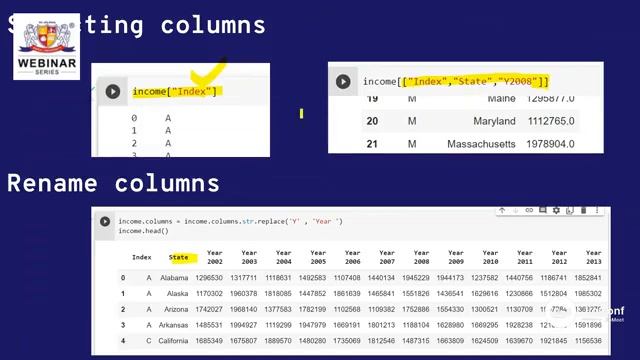Open the rename cell's gear settings
This screenshot has height=360, width=640.
tap(556, 210)
